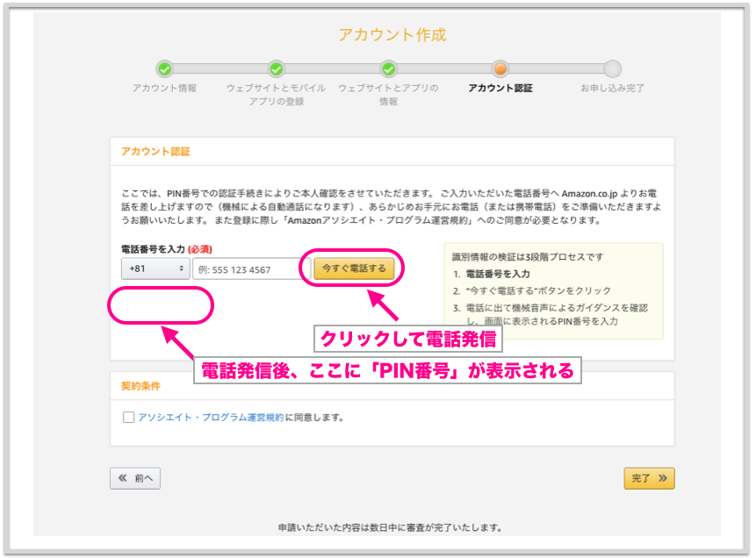The height and width of the screenshot is (558, 756).
Task: Click the ウェブサイトとモバイルアプリの登録 step label
Action: [277, 95]
